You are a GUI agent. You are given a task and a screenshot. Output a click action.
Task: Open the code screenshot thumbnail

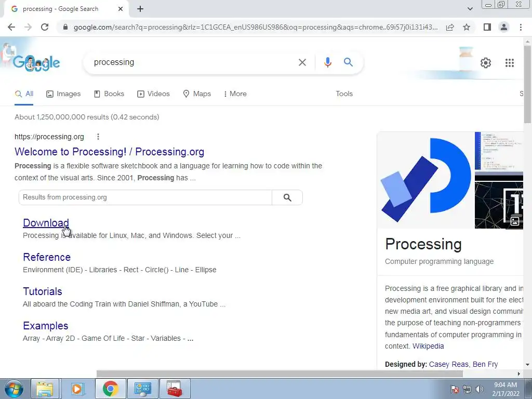coord(499,151)
